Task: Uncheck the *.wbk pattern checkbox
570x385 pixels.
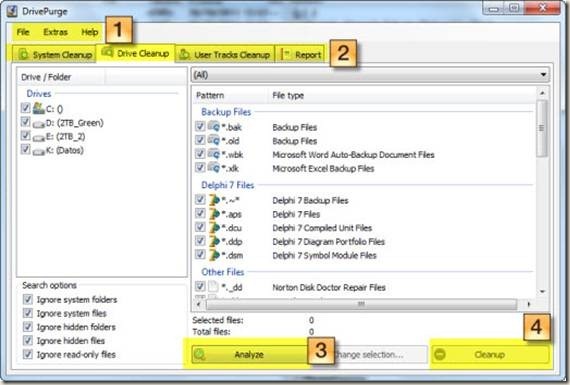Action: point(200,154)
